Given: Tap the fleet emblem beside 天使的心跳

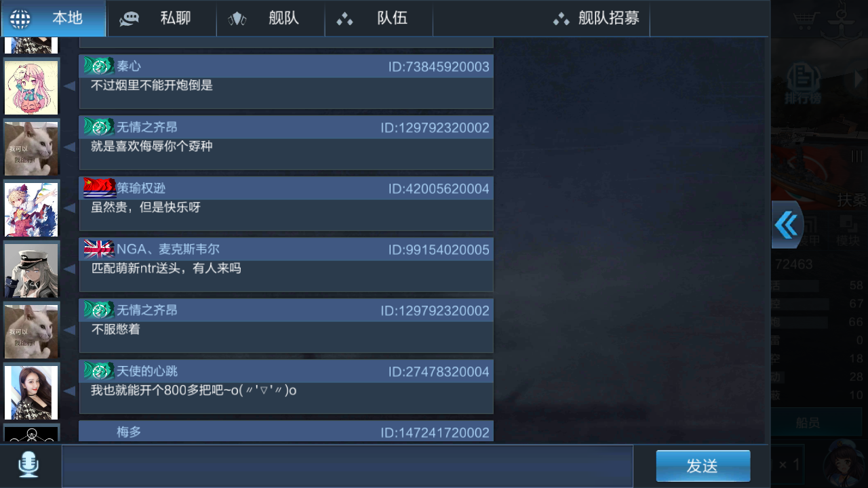Looking at the screenshot, I should pyautogui.click(x=99, y=371).
